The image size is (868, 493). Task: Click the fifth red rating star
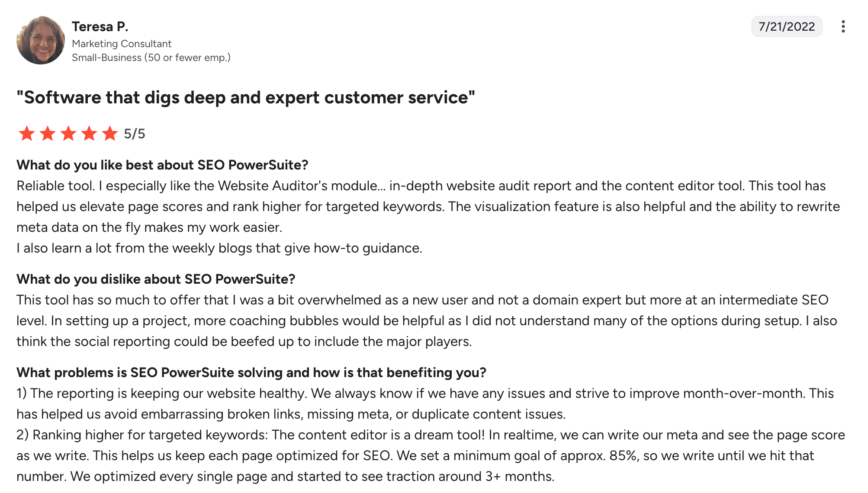pyautogui.click(x=110, y=134)
